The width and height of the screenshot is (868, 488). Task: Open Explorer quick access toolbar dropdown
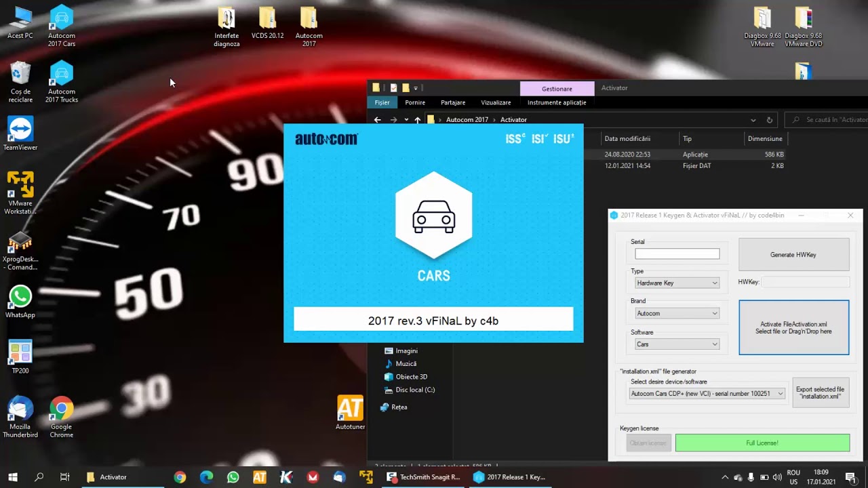[416, 88]
